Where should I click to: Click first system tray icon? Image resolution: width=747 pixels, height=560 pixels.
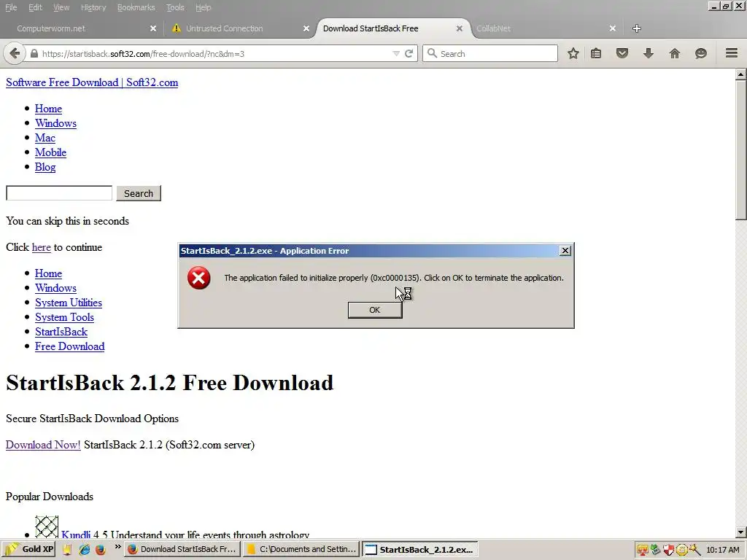tap(642, 550)
